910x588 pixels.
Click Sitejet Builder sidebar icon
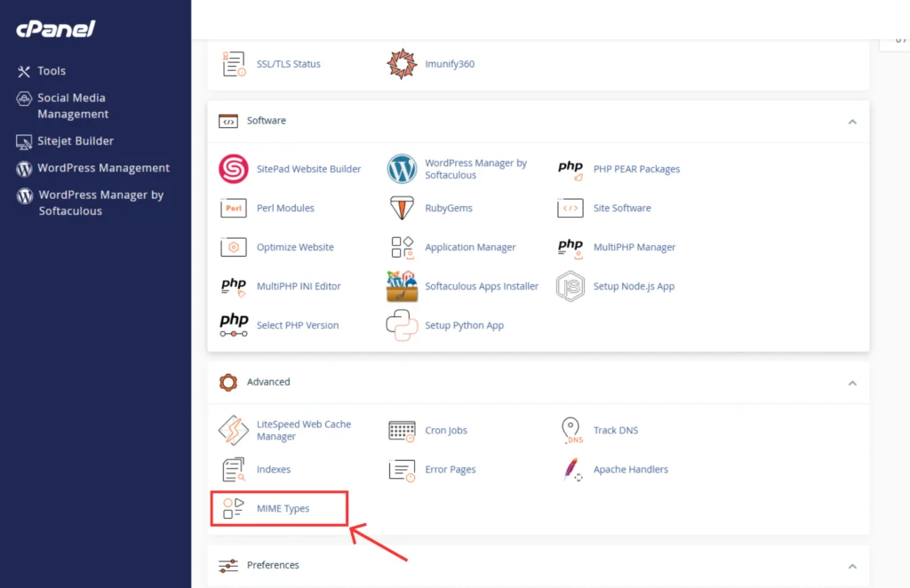tap(24, 141)
